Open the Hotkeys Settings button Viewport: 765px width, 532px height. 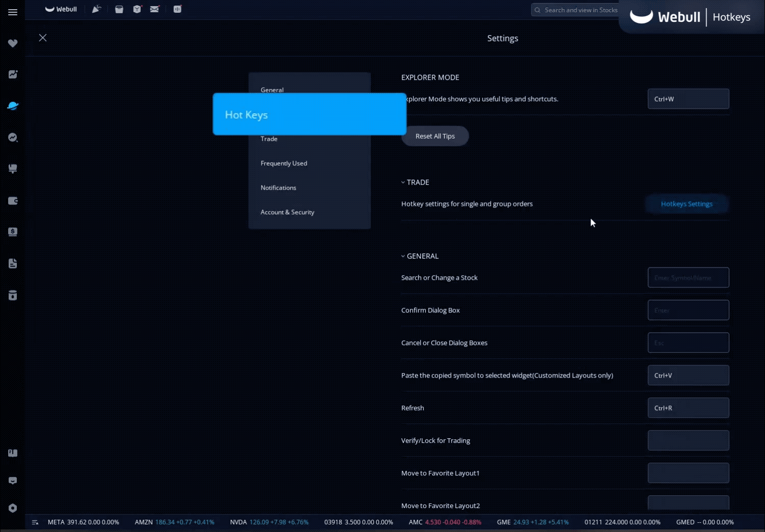coord(686,204)
